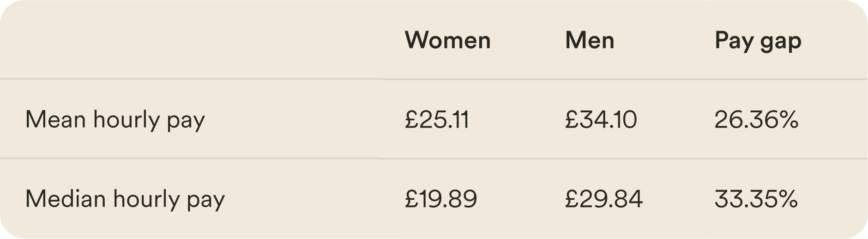The height and width of the screenshot is (239, 868).
Task: Click the word "Mean" in the first row
Action: (x=55, y=120)
